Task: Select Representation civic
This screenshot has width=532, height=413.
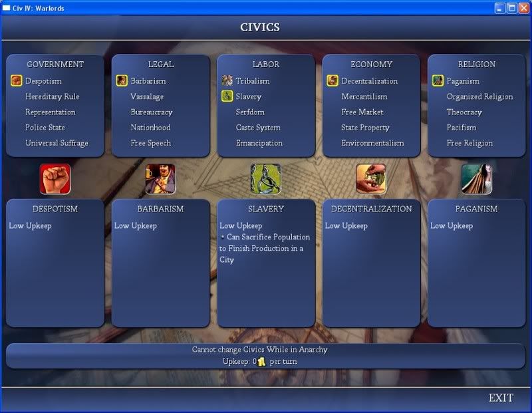Action: click(x=51, y=112)
